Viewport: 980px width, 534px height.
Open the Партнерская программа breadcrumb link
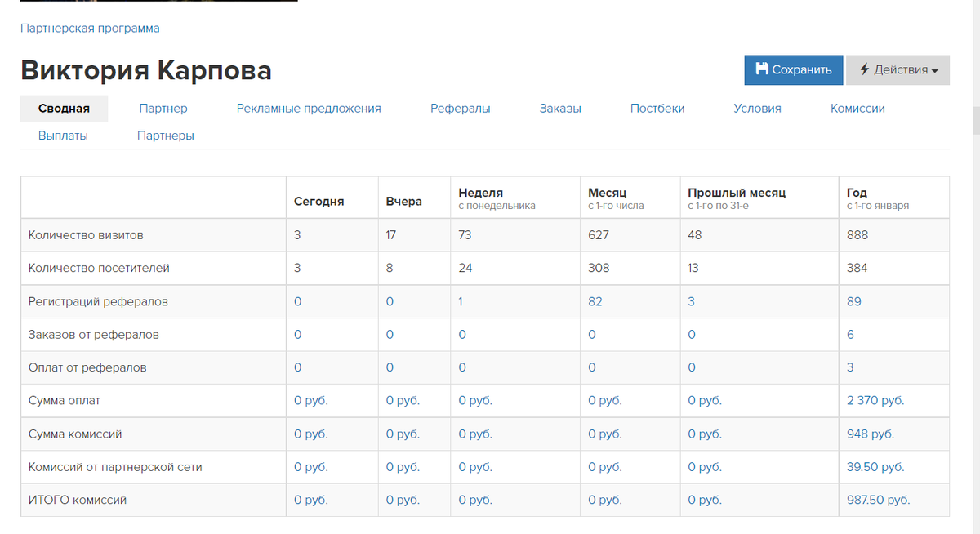pyautogui.click(x=90, y=28)
